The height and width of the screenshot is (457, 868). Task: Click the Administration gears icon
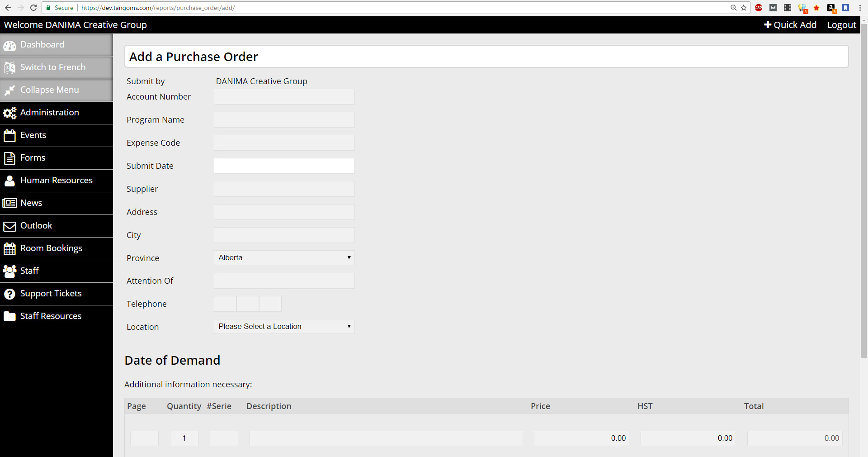coord(9,113)
